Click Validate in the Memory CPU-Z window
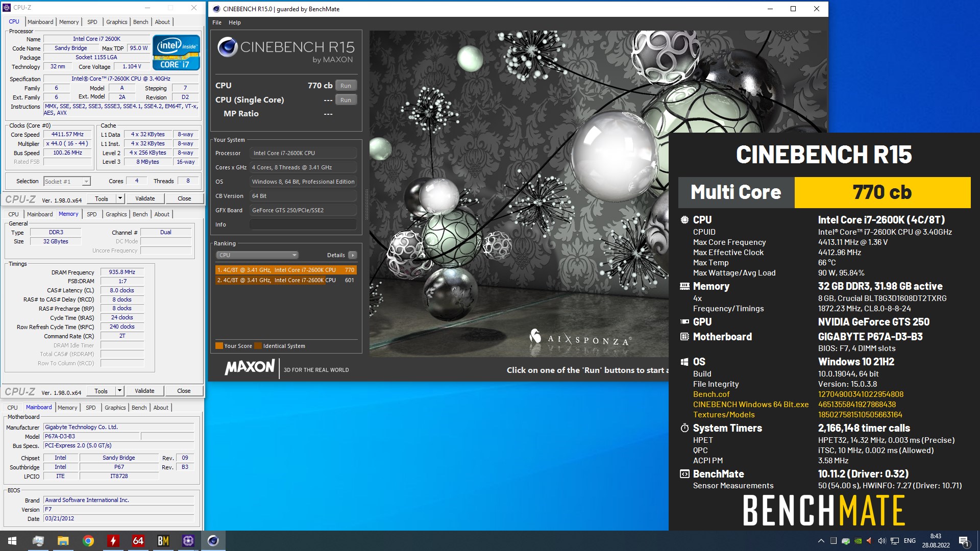Image resolution: width=980 pixels, height=551 pixels. point(144,391)
